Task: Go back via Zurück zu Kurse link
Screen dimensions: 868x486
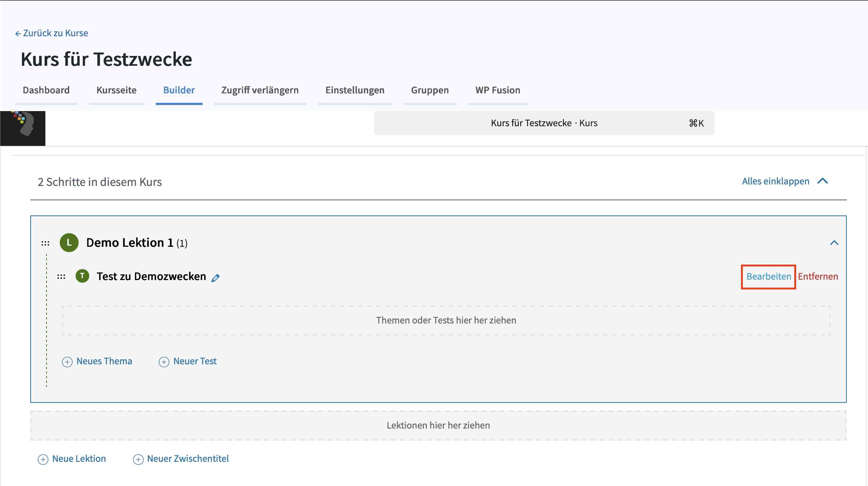Action: click(x=51, y=33)
